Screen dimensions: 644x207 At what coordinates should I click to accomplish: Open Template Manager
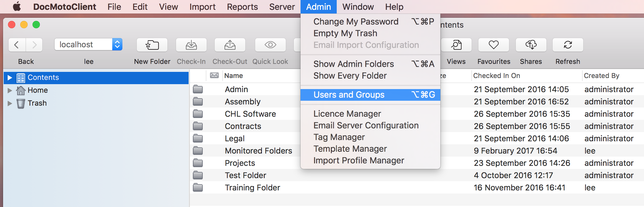pos(370,149)
